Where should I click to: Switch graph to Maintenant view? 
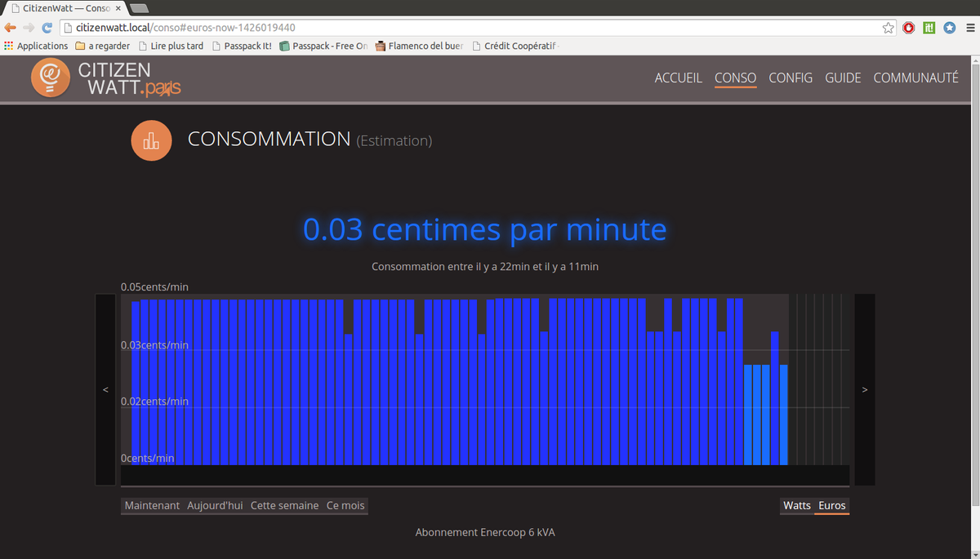pos(152,506)
